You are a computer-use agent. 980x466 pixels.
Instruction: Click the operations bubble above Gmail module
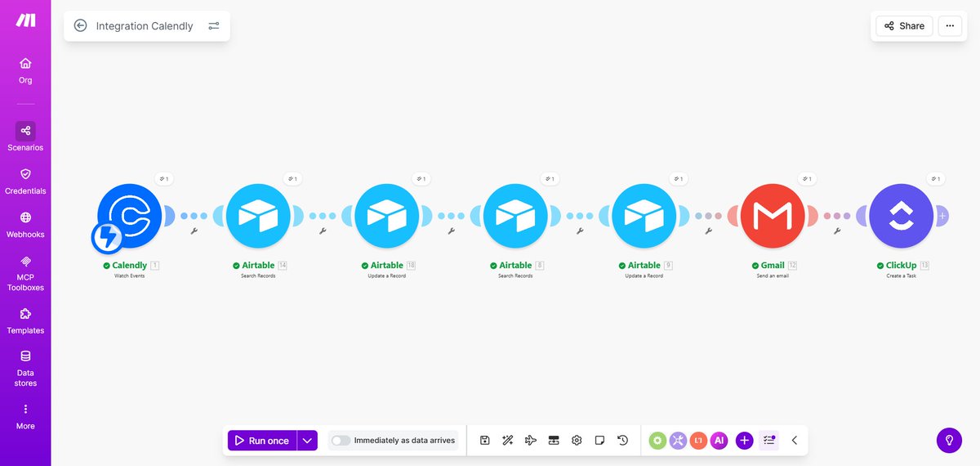click(x=807, y=178)
